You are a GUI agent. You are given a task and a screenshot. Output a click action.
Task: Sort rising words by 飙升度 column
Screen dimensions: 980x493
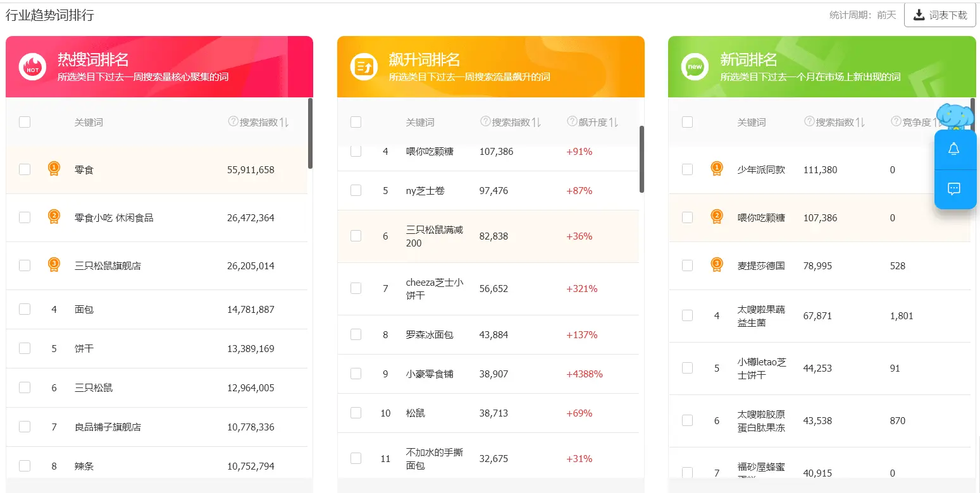pyautogui.click(x=613, y=122)
